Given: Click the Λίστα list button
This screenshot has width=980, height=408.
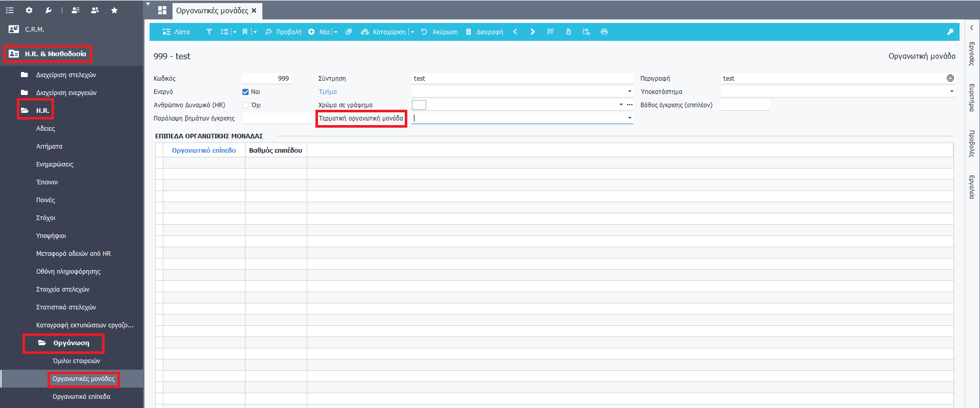Looking at the screenshot, I should pyautogui.click(x=176, y=32).
